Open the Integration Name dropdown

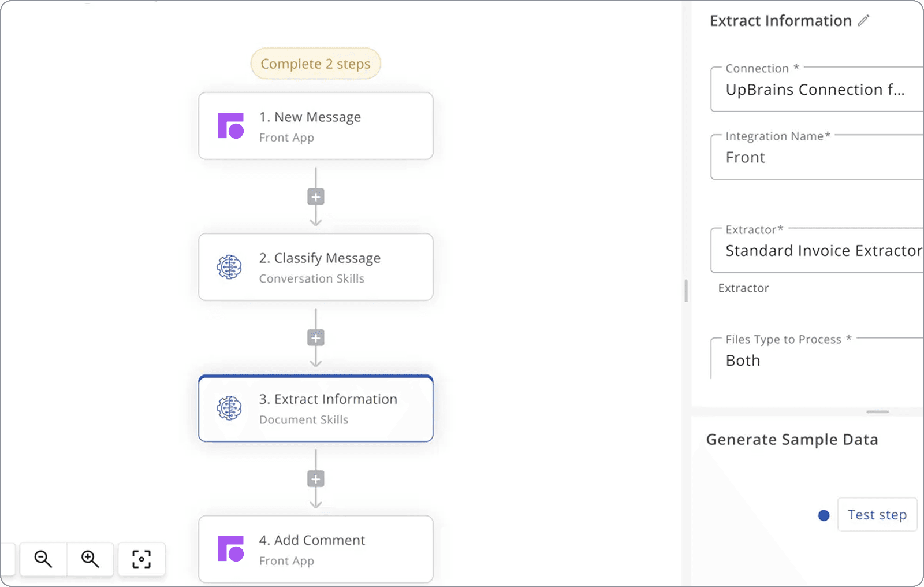[x=817, y=157]
